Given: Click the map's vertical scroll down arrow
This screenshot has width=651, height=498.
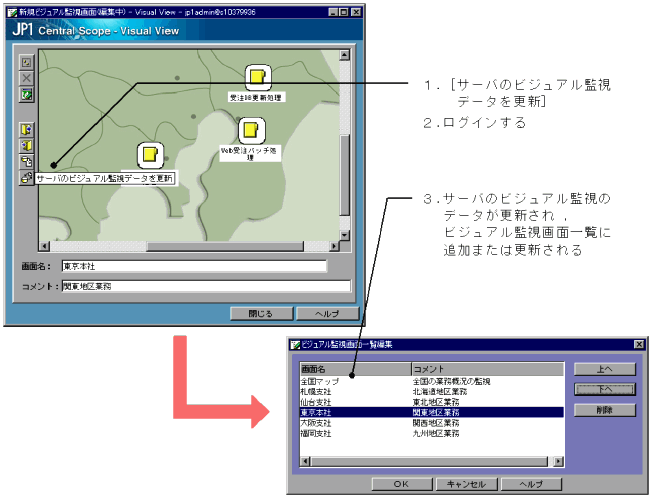Looking at the screenshot, I should 345,235.
